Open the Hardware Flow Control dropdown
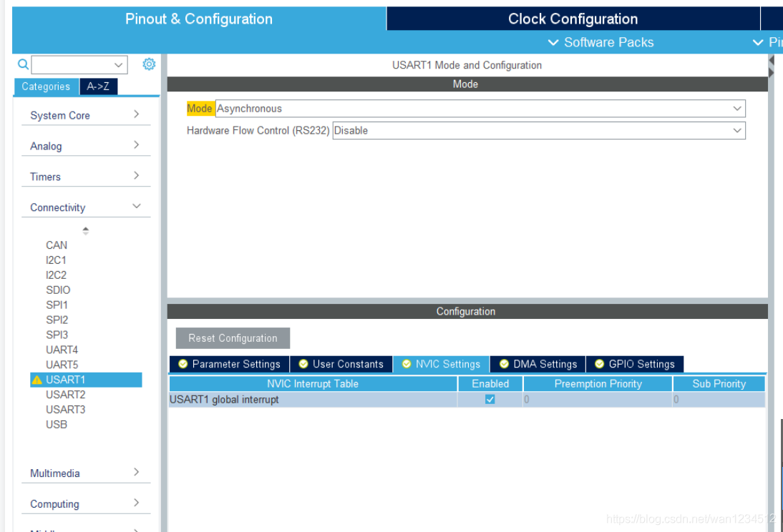 (x=538, y=131)
